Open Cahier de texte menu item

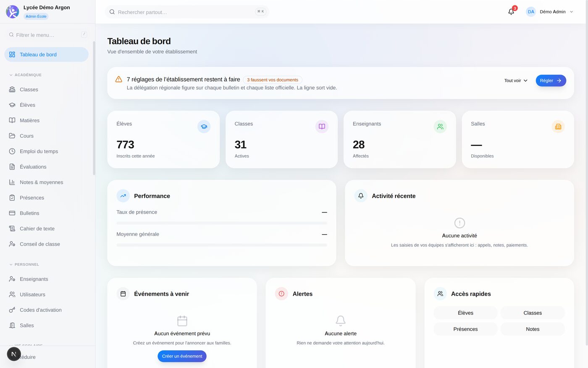(x=46, y=229)
